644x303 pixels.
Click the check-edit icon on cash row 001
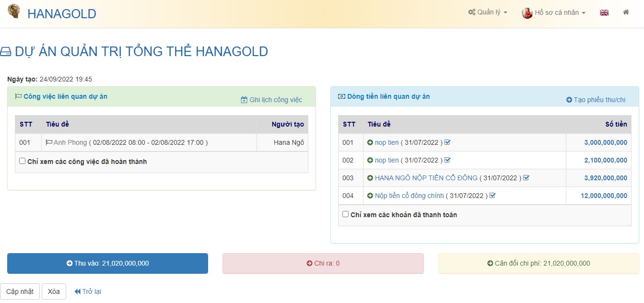click(447, 142)
